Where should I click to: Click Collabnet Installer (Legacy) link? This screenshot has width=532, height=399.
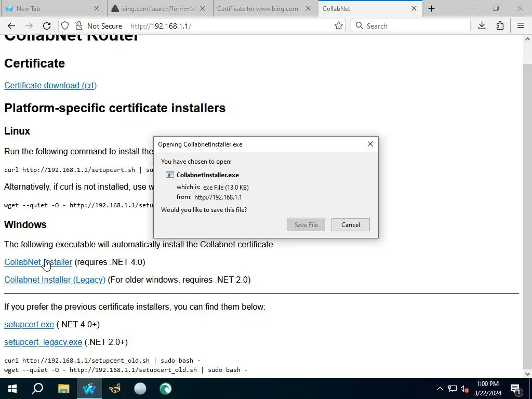tap(55, 280)
